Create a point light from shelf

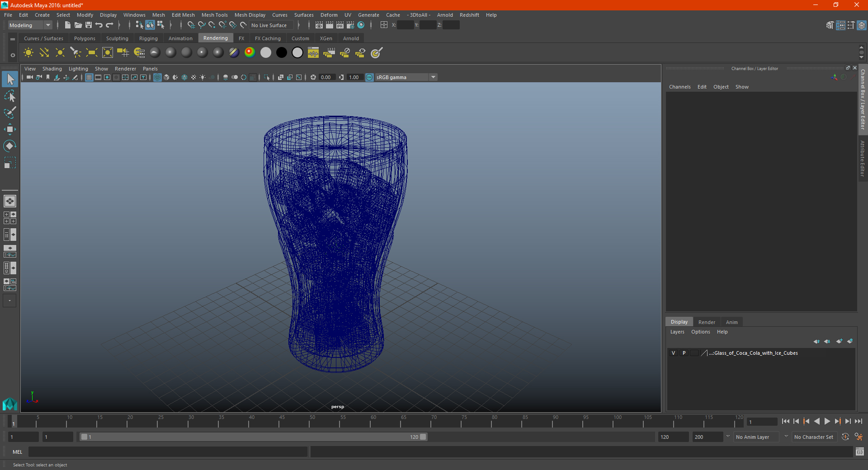[x=60, y=53]
